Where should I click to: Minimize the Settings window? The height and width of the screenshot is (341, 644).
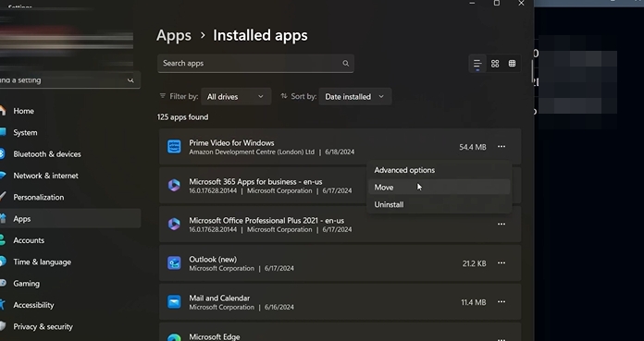point(472,4)
